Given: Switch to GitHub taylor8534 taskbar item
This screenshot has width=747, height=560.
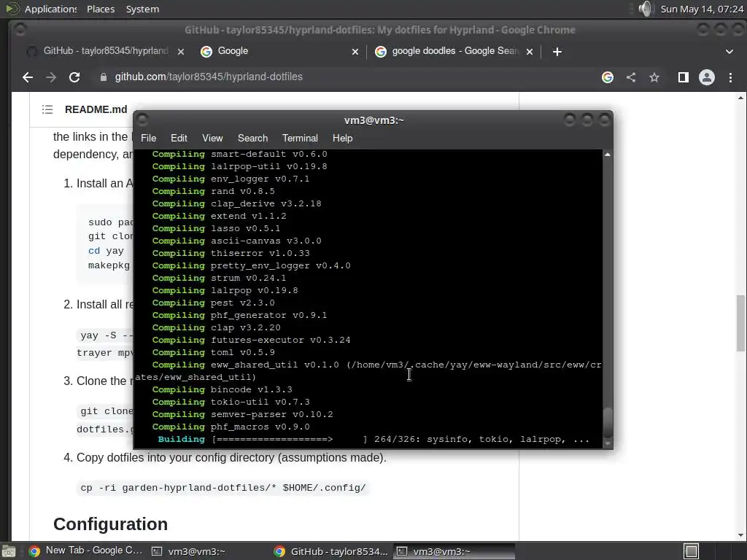Looking at the screenshot, I should pos(331,551).
